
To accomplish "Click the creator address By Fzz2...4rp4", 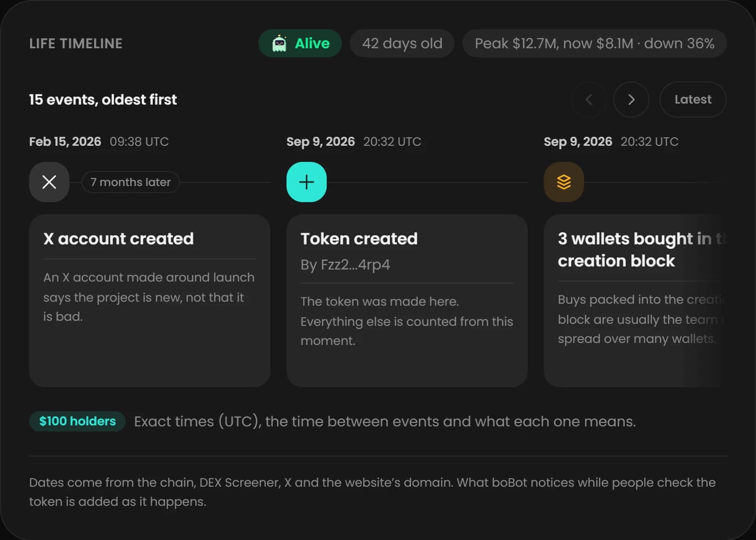I will pyautogui.click(x=345, y=264).
